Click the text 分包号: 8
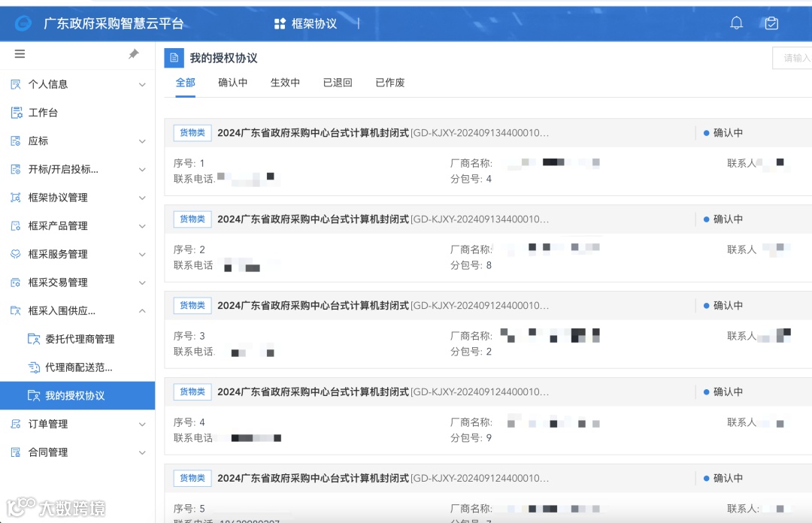This screenshot has height=523, width=812. pos(471,266)
